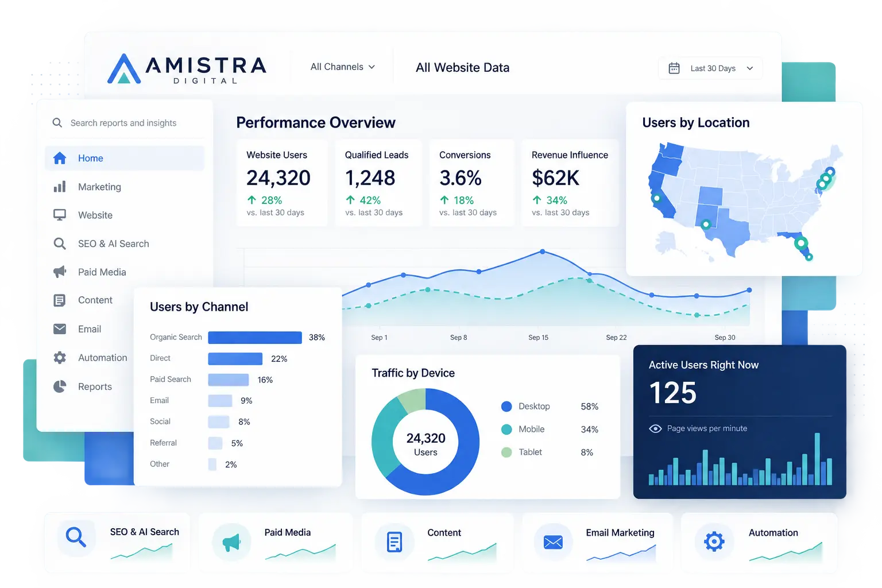The width and height of the screenshot is (882, 588).
Task: Click the California location pin on map
Action: point(657,199)
